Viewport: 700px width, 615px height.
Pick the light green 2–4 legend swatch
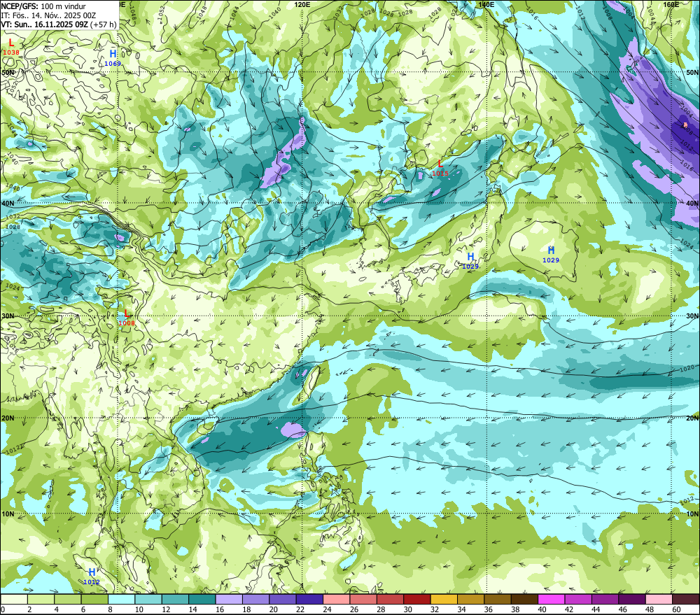coord(41,599)
